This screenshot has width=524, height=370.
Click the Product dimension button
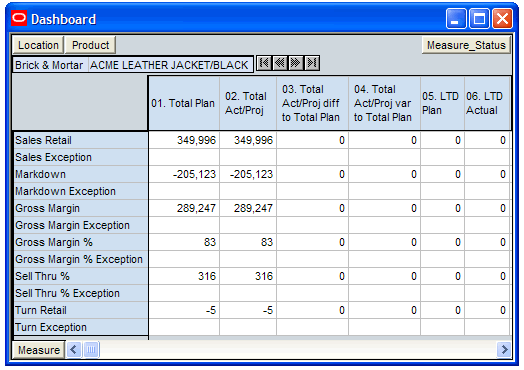(x=90, y=45)
